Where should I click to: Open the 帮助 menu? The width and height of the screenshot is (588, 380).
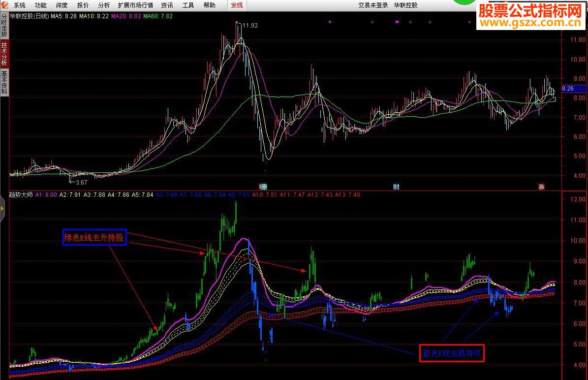(x=209, y=5)
